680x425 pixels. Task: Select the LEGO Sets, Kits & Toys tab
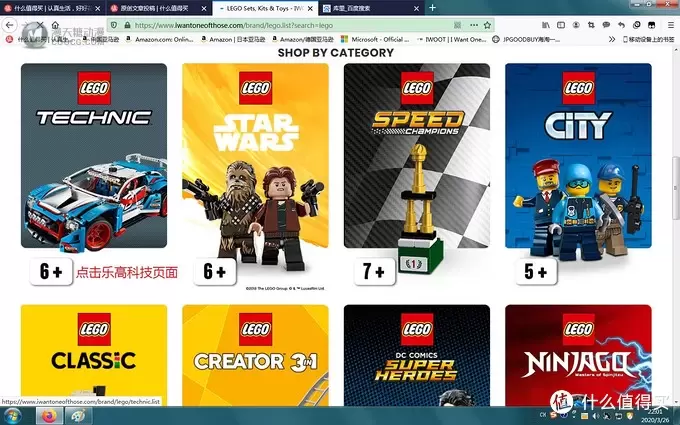[265, 8]
